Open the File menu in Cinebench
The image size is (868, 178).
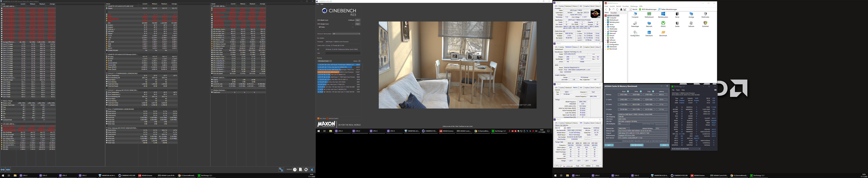point(318,4)
